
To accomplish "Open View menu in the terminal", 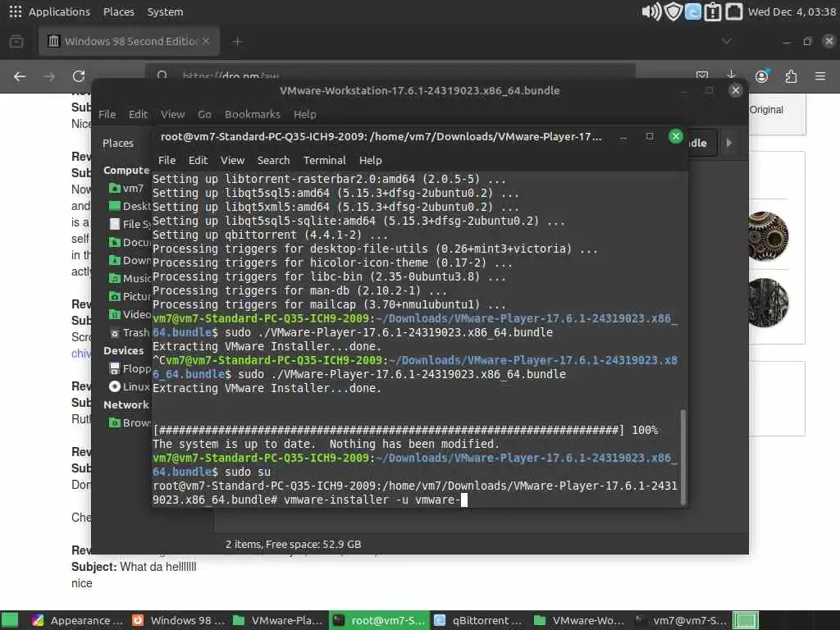I will click(x=232, y=160).
